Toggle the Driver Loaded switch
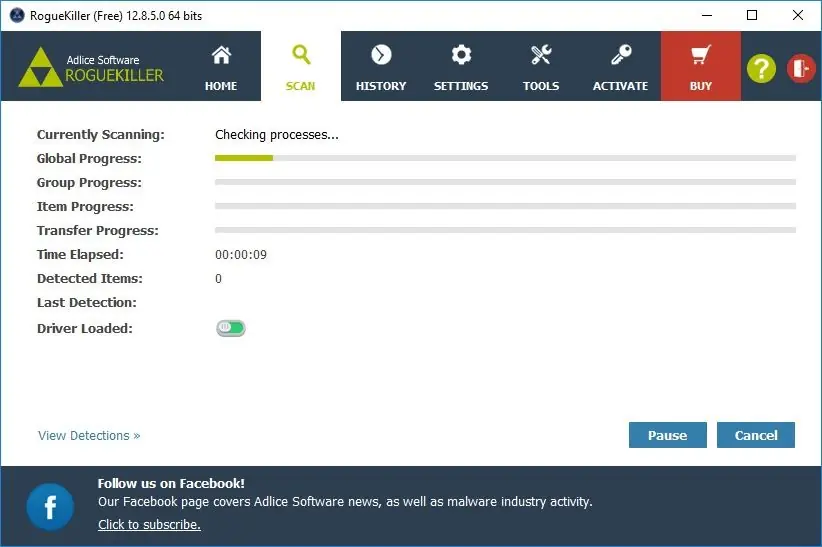This screenshot has height=547, width=822. 231,328
